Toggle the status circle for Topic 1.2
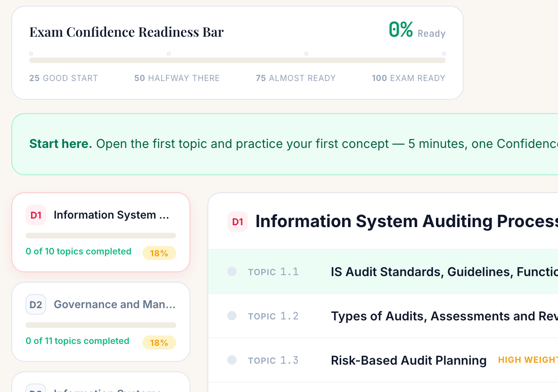558x392 pixels. tap(232, 316)
